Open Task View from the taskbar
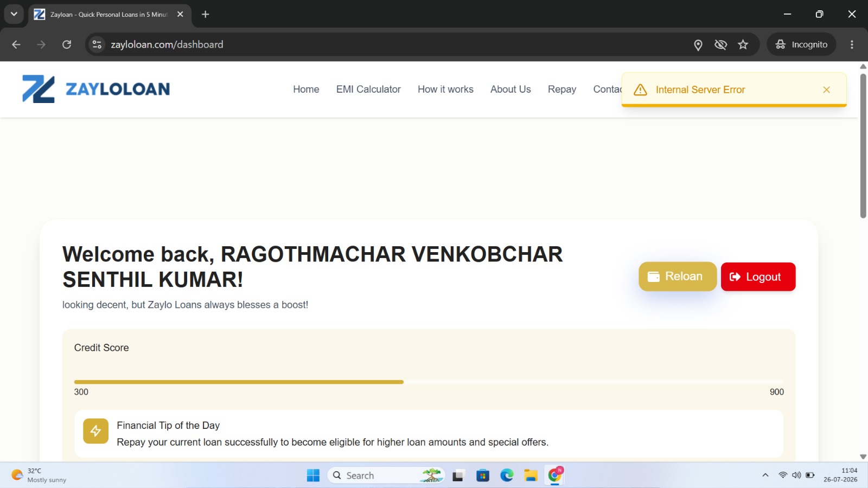Image resolution: width=868 pixels, height=488 pixels. point(458,476)
